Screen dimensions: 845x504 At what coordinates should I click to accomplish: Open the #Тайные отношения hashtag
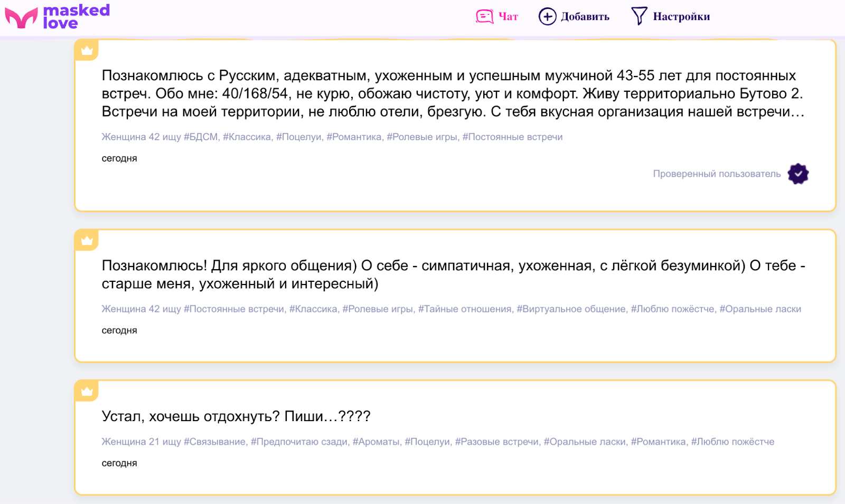tap(465, 309)
